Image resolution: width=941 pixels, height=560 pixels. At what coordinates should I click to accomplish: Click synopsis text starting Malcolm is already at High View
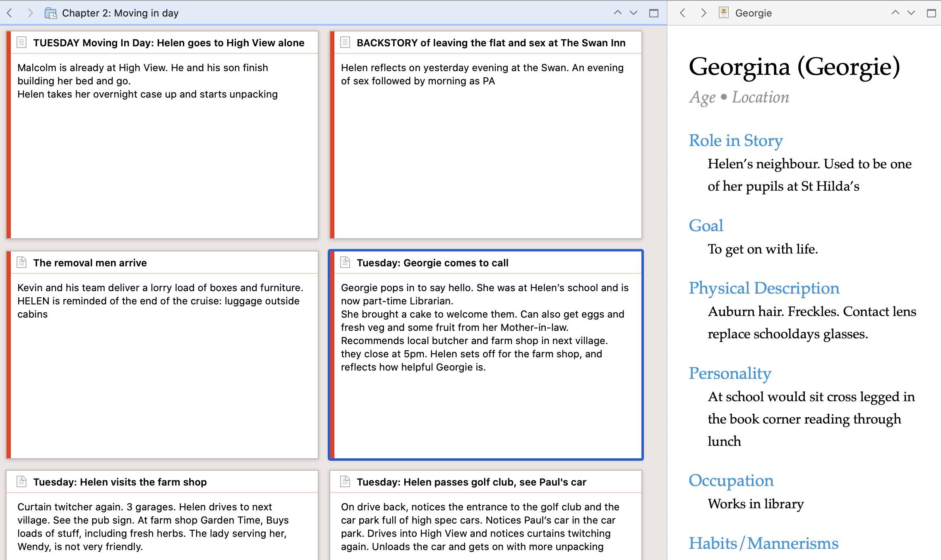coord(147,81)
